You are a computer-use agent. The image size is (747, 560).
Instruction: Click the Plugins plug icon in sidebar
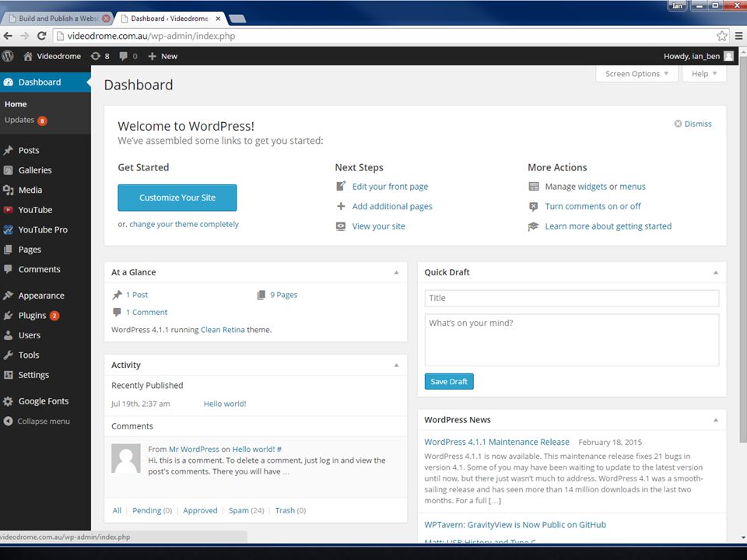8,316
